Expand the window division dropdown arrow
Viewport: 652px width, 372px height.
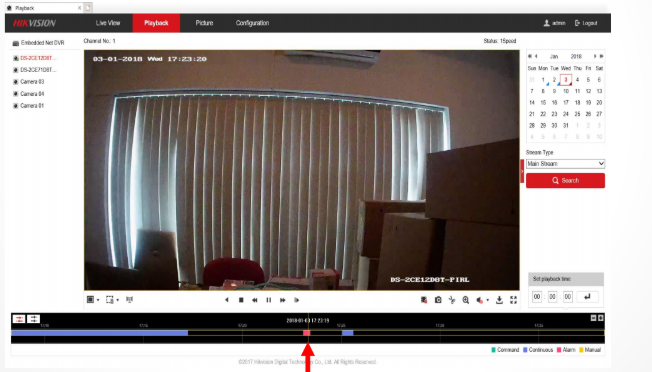coord(98,300)
